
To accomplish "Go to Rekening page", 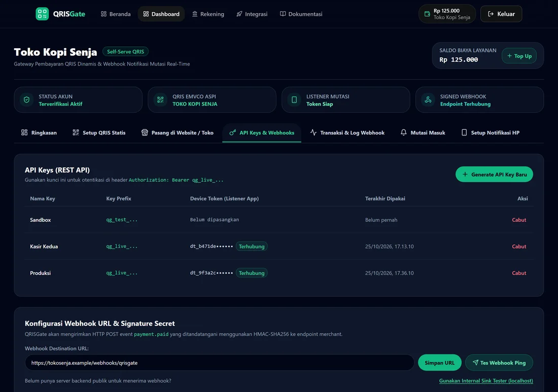I will point(208,14).
